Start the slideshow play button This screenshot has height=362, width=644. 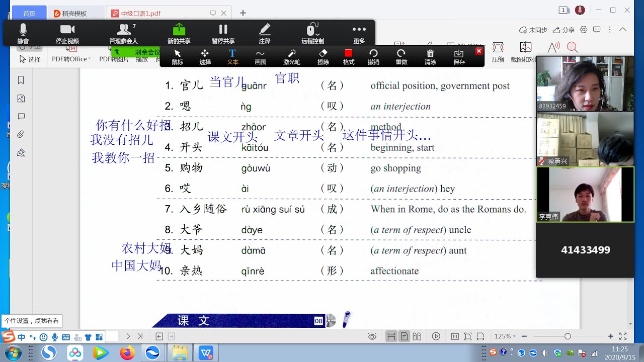pyautogui.click(x=436, y=336)
